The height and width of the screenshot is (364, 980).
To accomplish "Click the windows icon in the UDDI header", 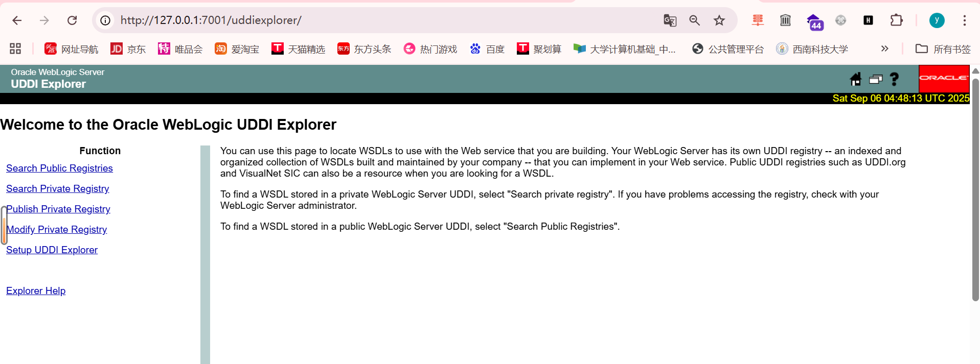I will [x=876, y=79].
